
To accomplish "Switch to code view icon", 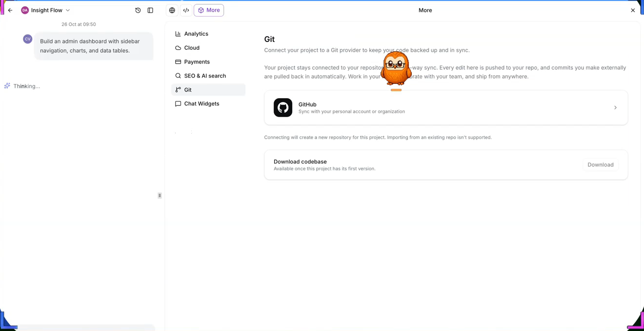I will pos(186,10).
